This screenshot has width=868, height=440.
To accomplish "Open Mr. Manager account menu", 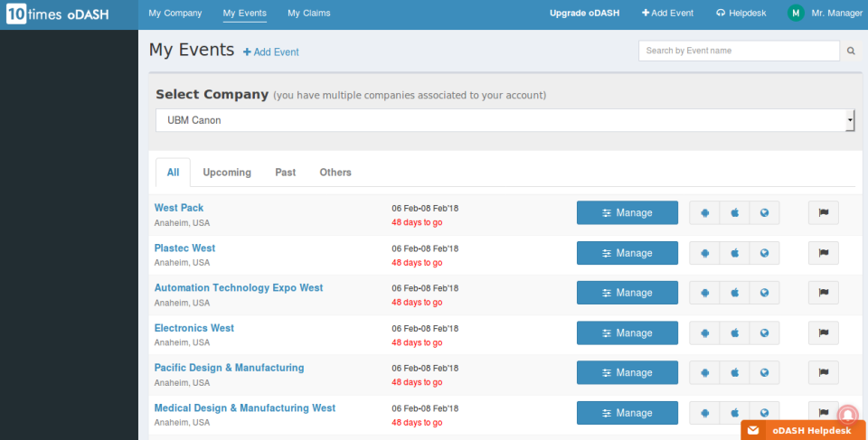I will 824,14.
